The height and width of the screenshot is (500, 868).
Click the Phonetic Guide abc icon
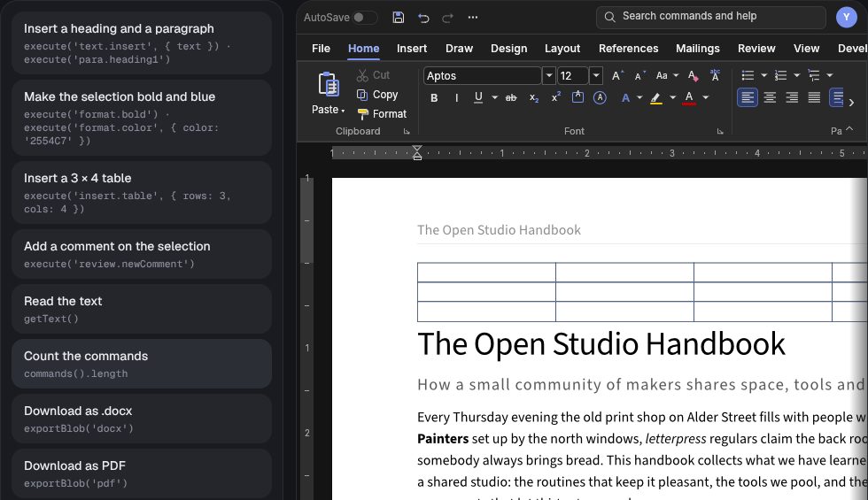[716, 75]
